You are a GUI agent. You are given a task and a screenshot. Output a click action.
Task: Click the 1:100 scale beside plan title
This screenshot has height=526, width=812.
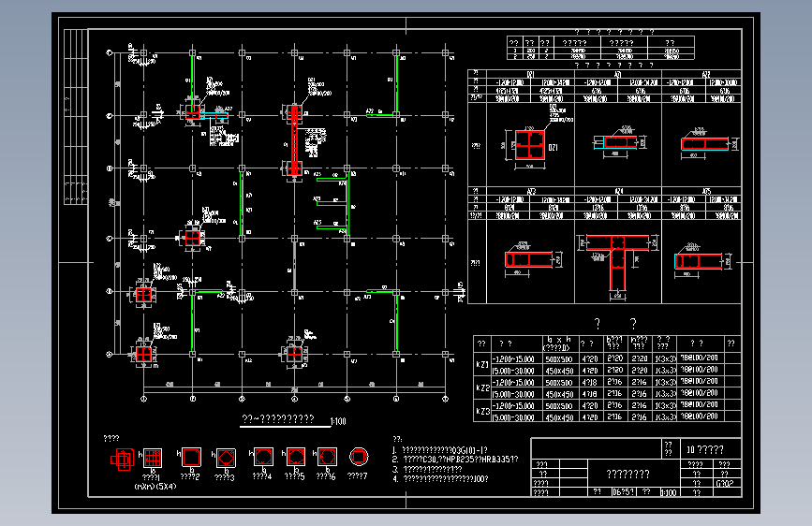click(x=338, y=421)
